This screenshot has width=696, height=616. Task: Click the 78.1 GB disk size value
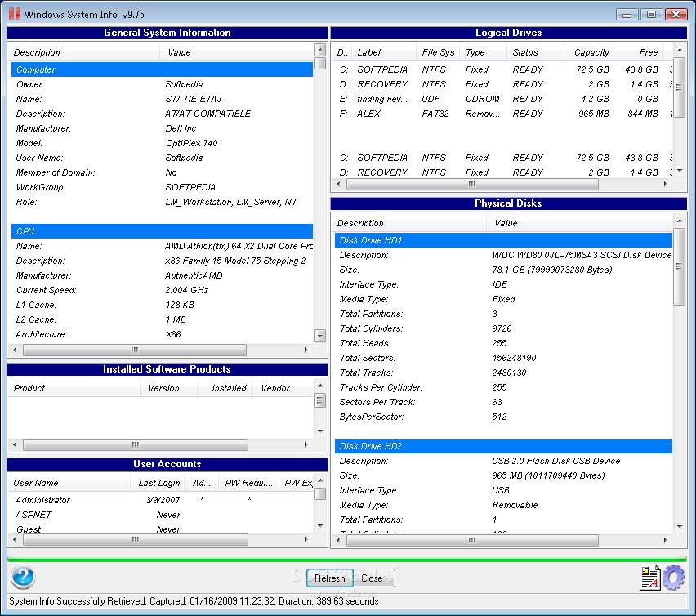[x=552, y=270]
